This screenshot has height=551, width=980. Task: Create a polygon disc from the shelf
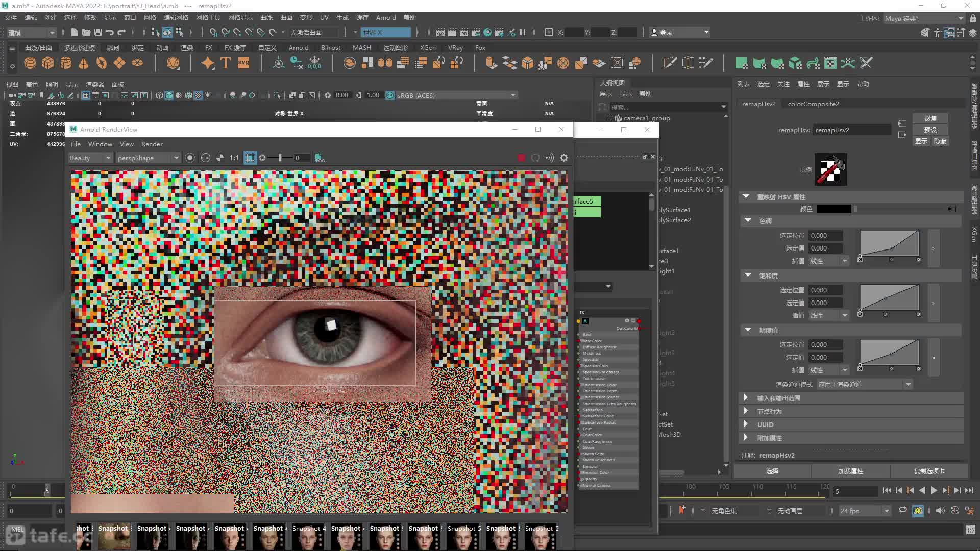coord(137,63)
